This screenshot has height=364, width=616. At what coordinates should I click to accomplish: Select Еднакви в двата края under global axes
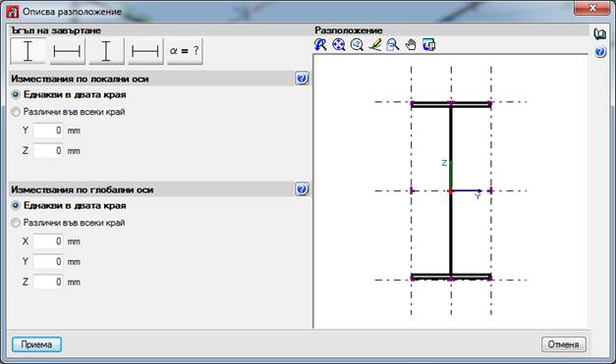pyautogui.click(x=69, y=205)
